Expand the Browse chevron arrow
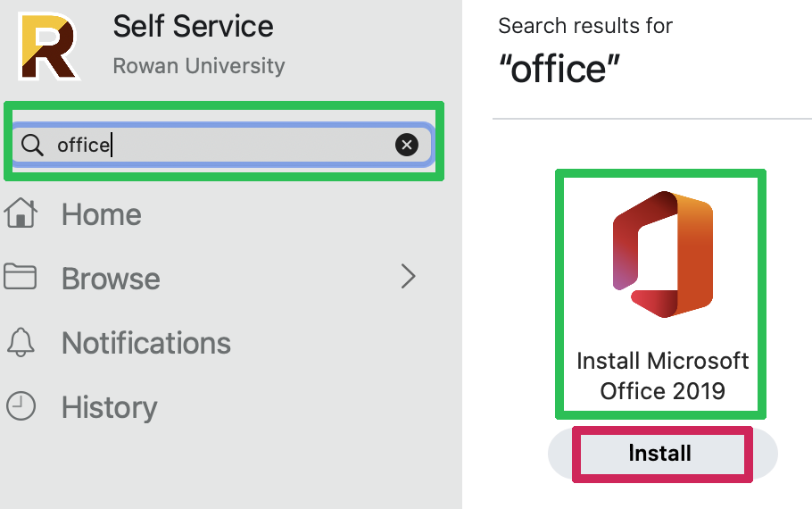The width and height of the screenshot is (812, 509). (x=408, y=277)
